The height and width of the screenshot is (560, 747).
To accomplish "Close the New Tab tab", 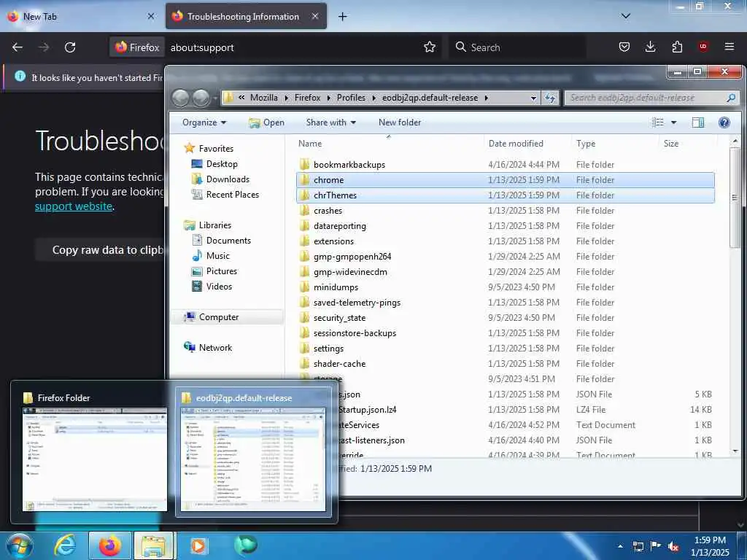I will (151, 16).
